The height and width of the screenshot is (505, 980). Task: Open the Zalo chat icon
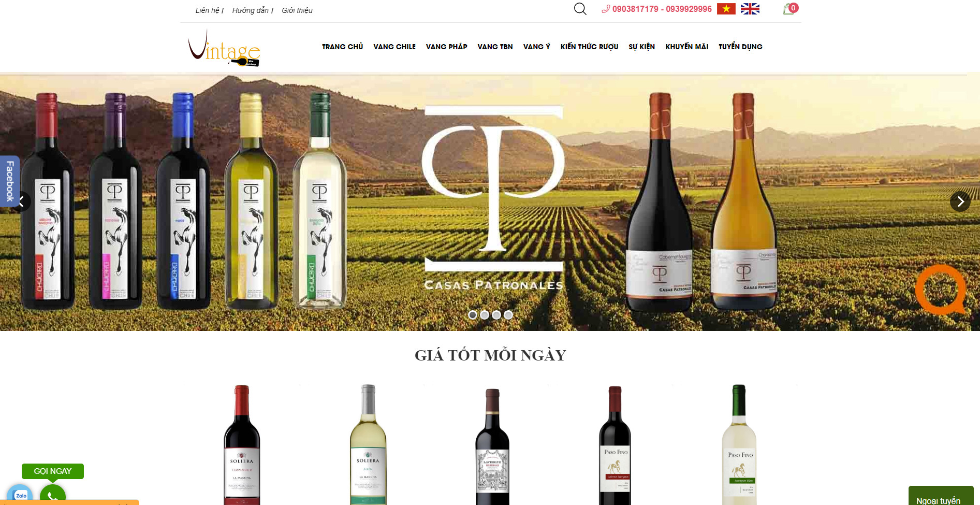(20, 495)
